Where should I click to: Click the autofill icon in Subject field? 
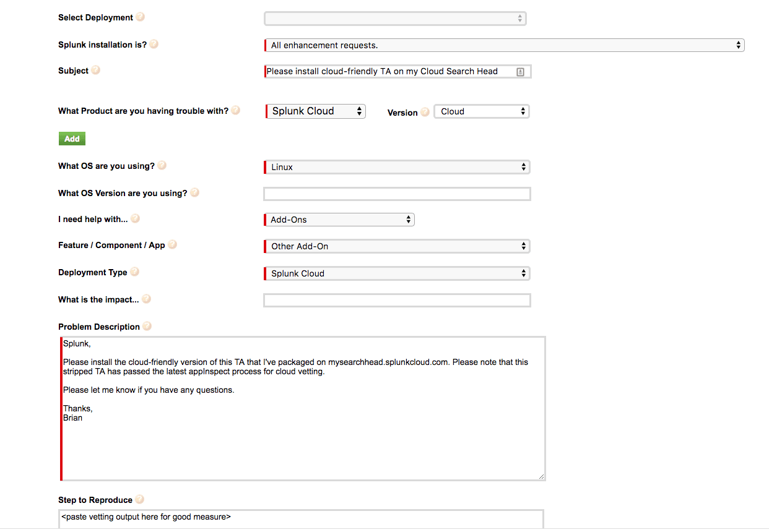tap(520, 72)
